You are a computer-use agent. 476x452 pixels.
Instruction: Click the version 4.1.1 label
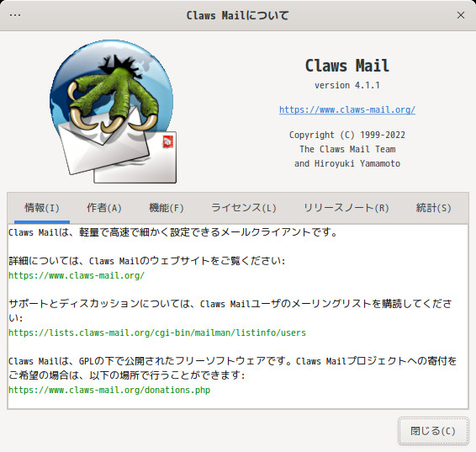[347, 85]
